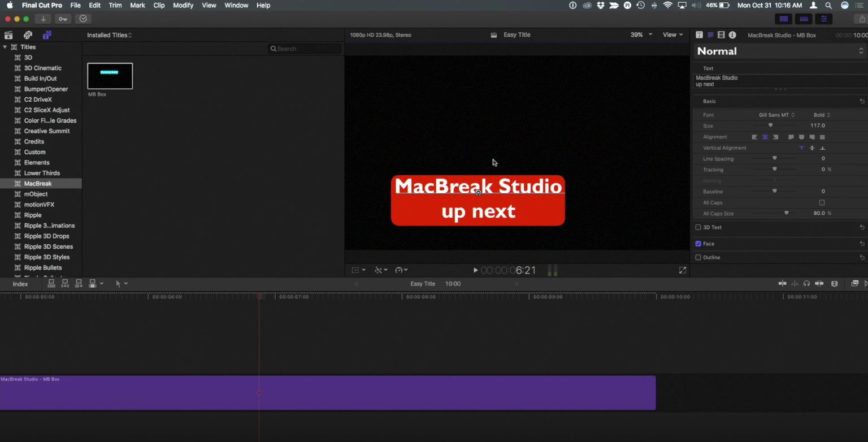Open the Modify menu
Screen dimensions: 868x442
coord(183,5)
